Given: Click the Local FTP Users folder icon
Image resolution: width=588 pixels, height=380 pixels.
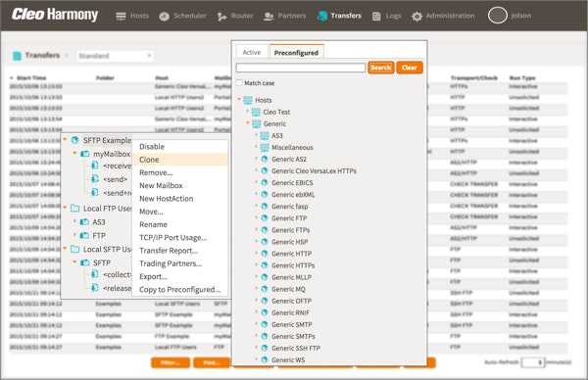Looking at the screenshot, I should pos(75,209).
